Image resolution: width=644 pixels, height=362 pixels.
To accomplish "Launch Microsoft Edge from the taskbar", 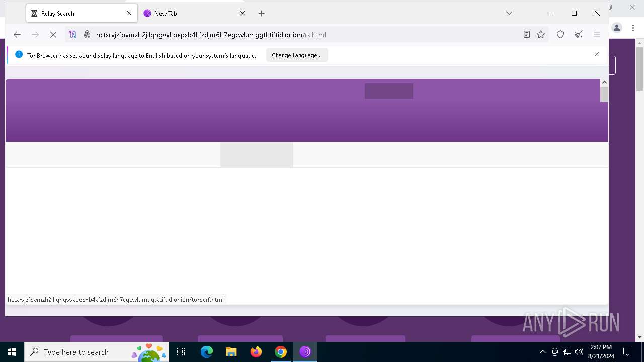I will 207,352.
